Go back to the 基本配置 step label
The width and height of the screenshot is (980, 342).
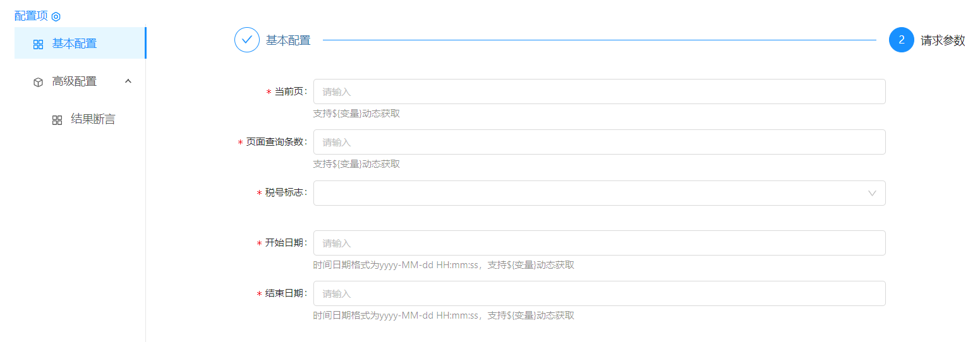[288, 40]
